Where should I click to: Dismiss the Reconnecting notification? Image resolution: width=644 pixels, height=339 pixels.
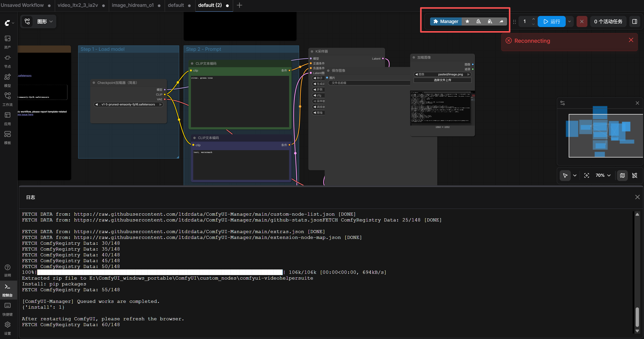(631, 40)
